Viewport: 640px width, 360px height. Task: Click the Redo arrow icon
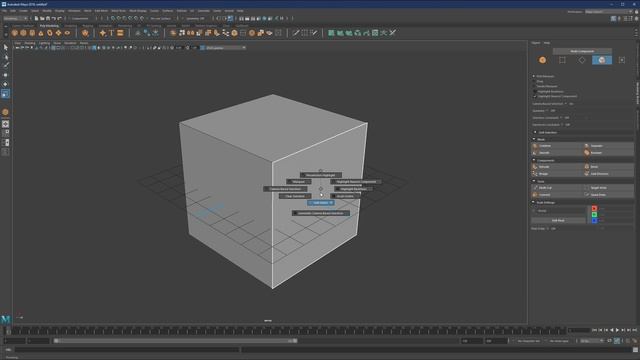coord(60,18)
